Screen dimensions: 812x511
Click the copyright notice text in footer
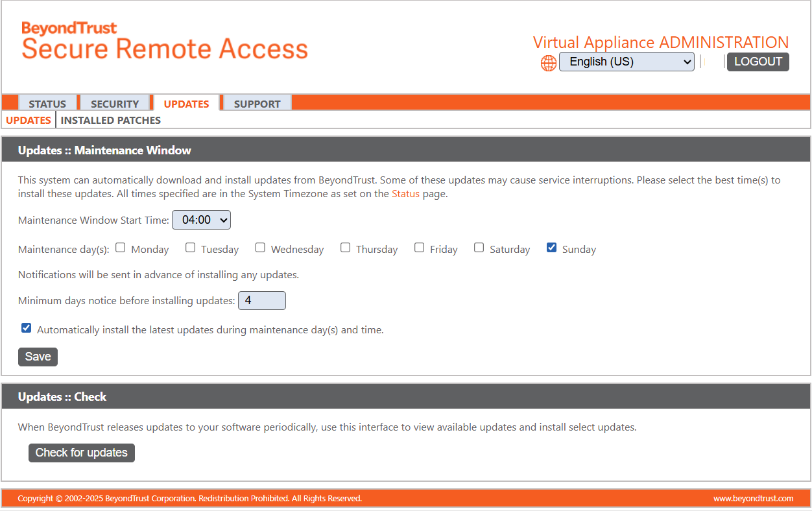pos(189,498)
